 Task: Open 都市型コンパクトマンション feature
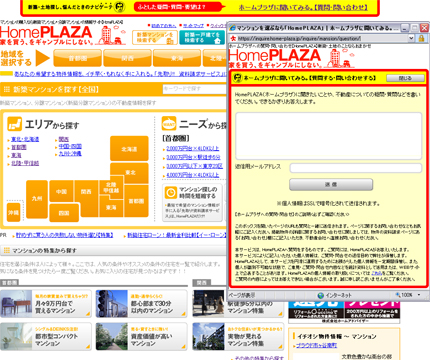coord(46,336)
